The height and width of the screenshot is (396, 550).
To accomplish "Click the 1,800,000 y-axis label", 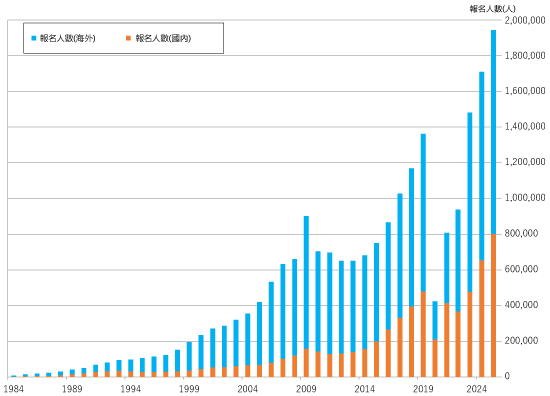I will [525, 55].
